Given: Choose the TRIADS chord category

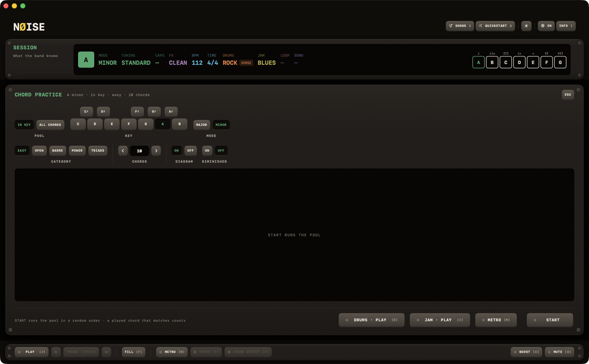Looking at the screenshot, I should point(98,151).
